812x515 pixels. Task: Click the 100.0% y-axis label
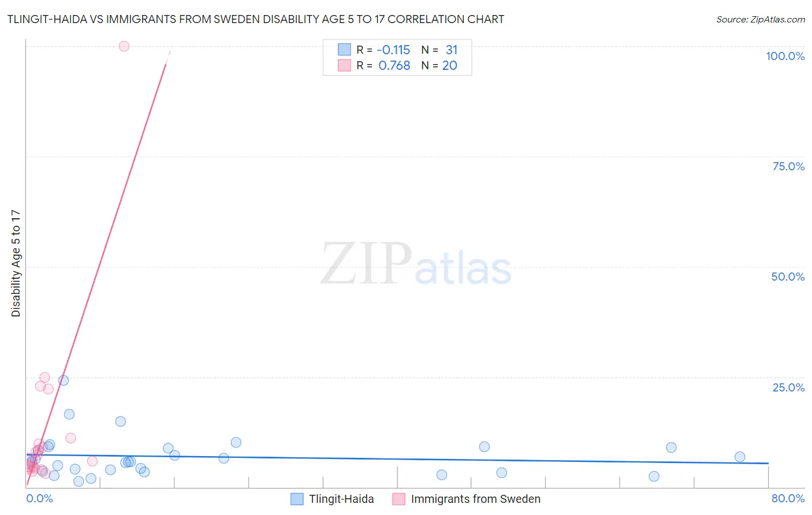tap(785, 56)
